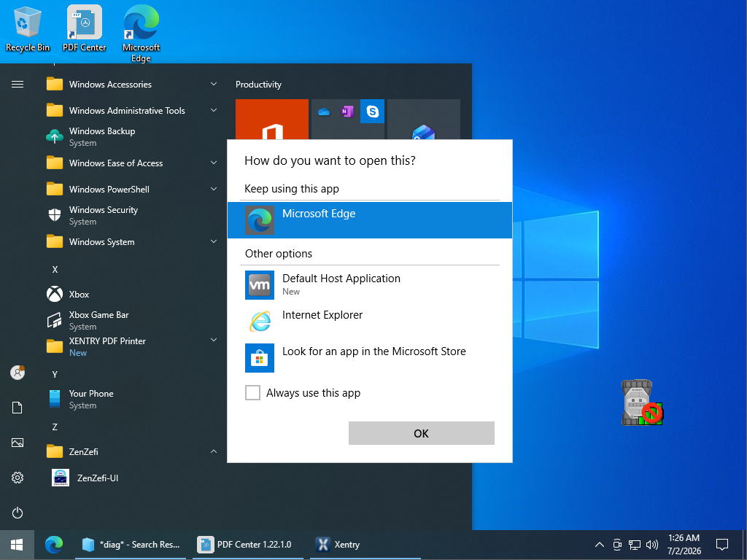Collapse the ZenZefi folder
The height and width of the screenshot is (560, 747).
click(133, 451)
